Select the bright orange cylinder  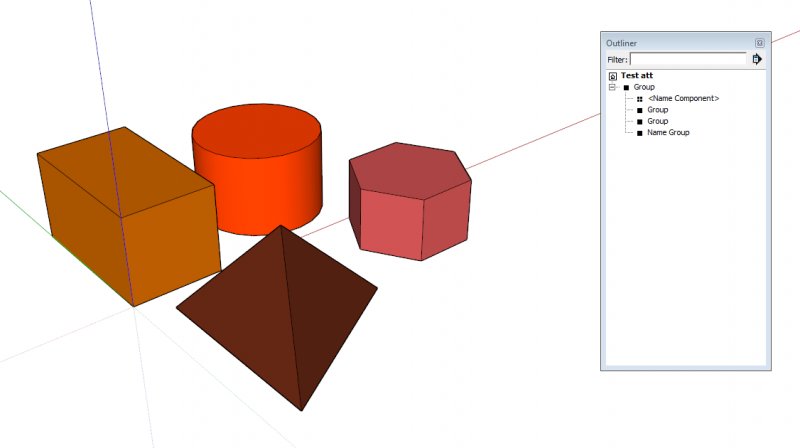[x=257, y=169]
